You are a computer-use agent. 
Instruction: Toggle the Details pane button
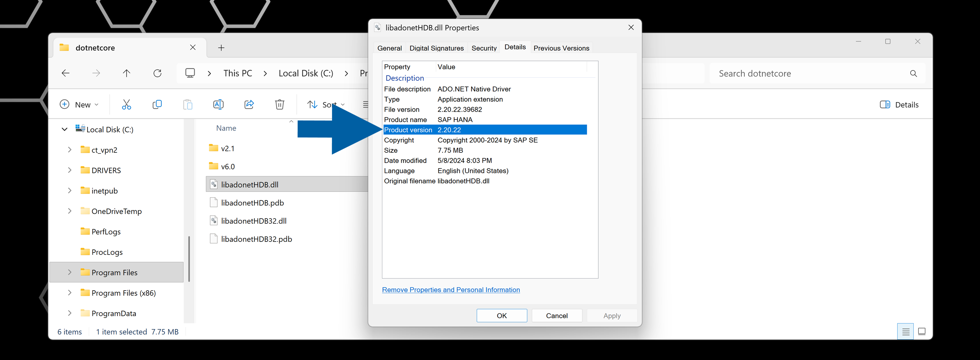pyautogui.click(x=899, y=105)
